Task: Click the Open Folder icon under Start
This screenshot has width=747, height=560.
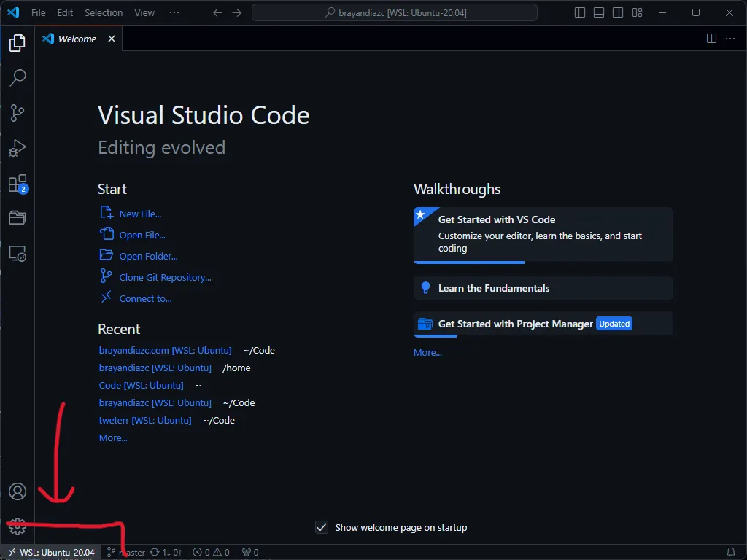Action: pyautogui.click(x=107, y=254)
